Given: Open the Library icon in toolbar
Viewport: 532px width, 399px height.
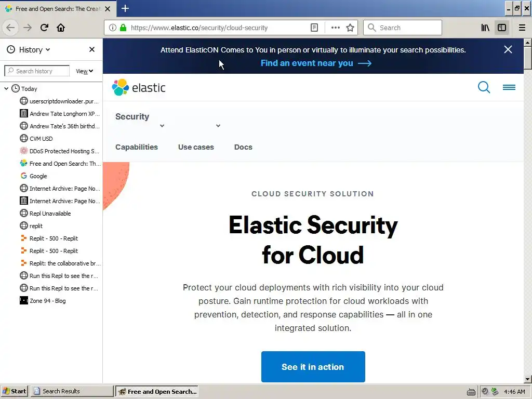Looking at the screenshot, I should coord(485,28).
